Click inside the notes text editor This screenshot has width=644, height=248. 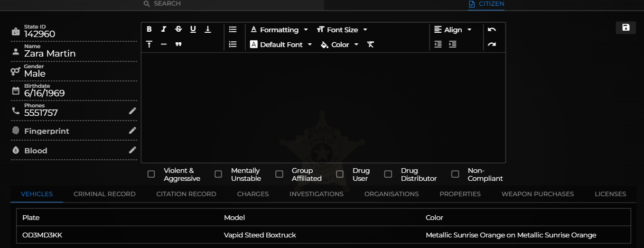tap(323, 107)
